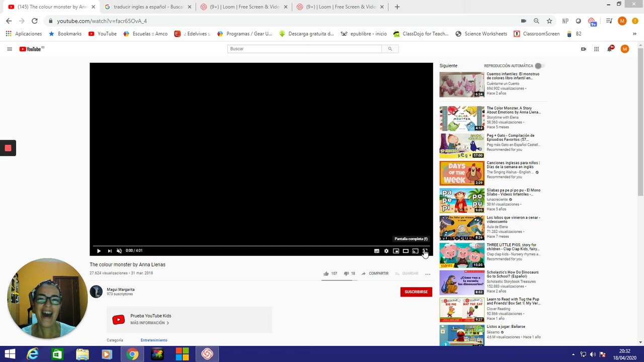Click the page vertical scrollbar

click(x=640, y=122)
